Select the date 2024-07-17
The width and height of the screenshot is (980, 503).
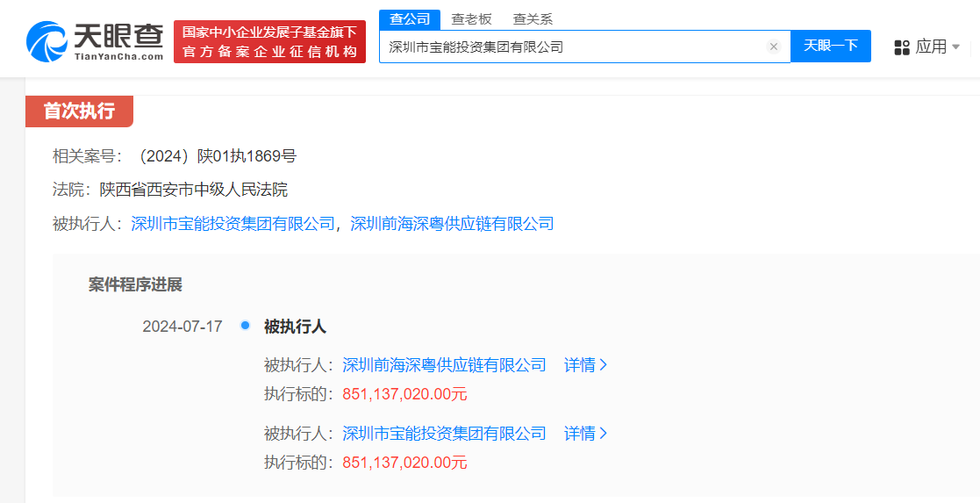182,327
